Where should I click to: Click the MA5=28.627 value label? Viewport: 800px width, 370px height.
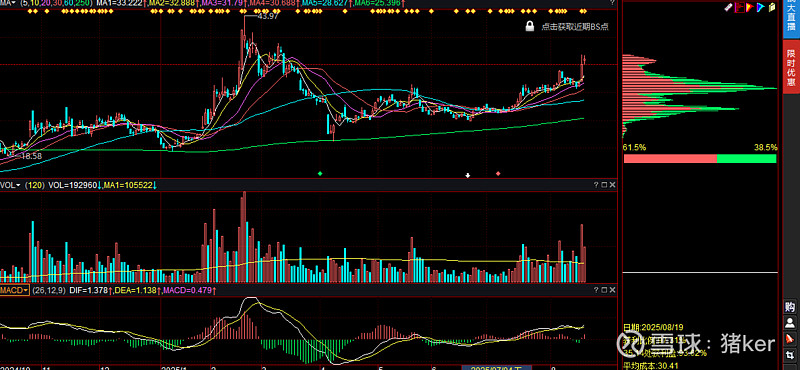point(324,4)
